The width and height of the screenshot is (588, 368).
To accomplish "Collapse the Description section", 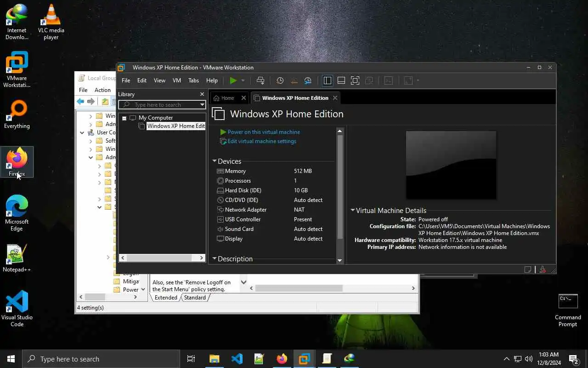I will tap(214, 259).
